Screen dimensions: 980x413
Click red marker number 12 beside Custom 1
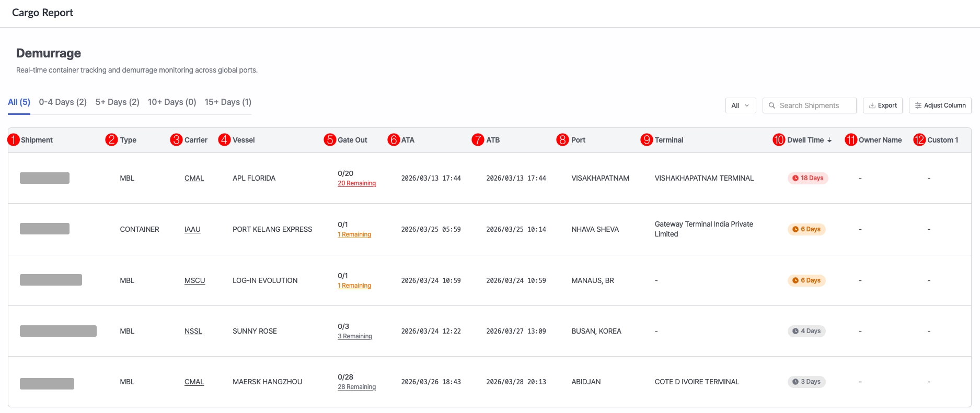tap(919, 140)
